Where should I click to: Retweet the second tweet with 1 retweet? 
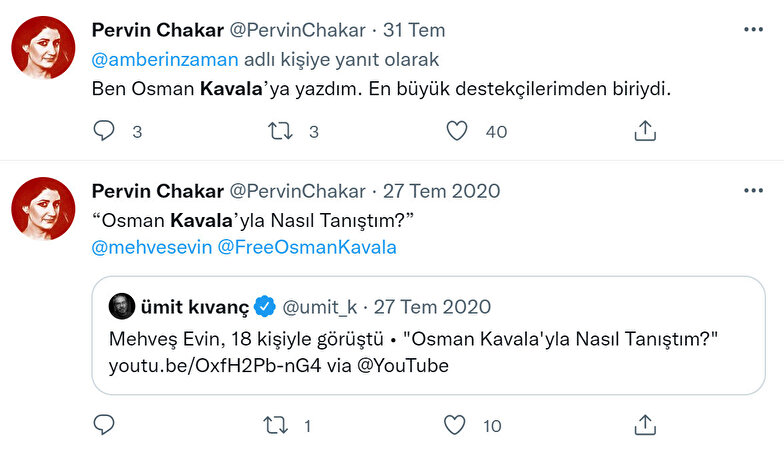[x=274, y=425]
